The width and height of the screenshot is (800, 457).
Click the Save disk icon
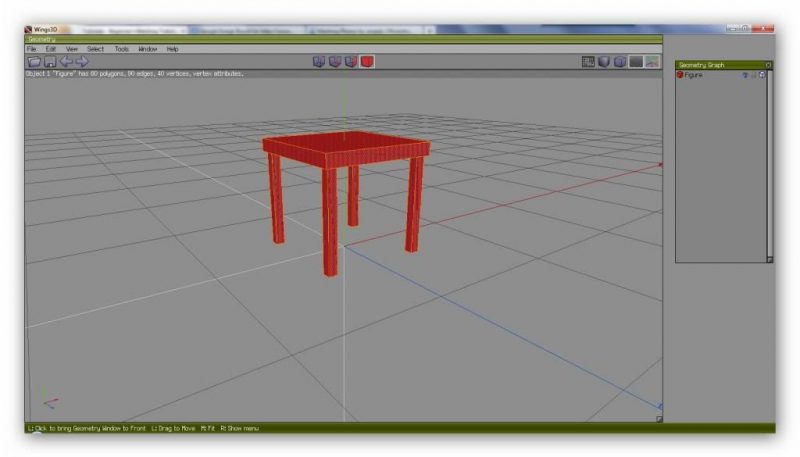[49, 61]
